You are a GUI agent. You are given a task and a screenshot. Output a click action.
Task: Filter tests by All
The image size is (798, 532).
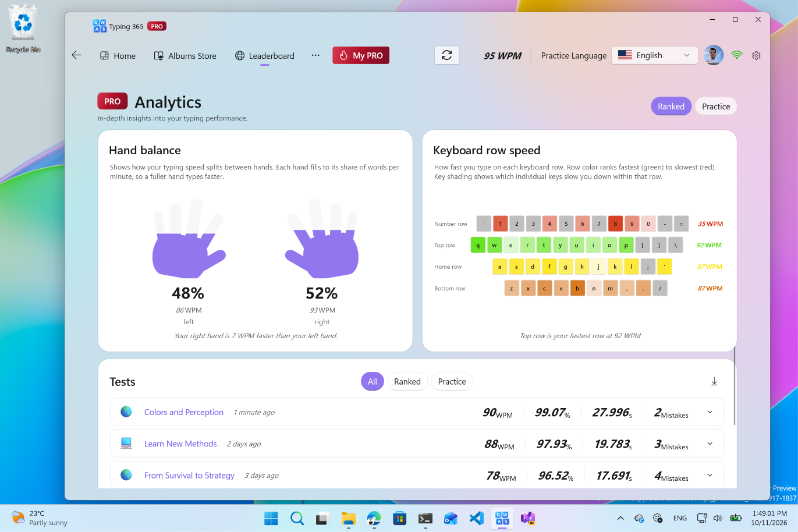coord(373,382)
